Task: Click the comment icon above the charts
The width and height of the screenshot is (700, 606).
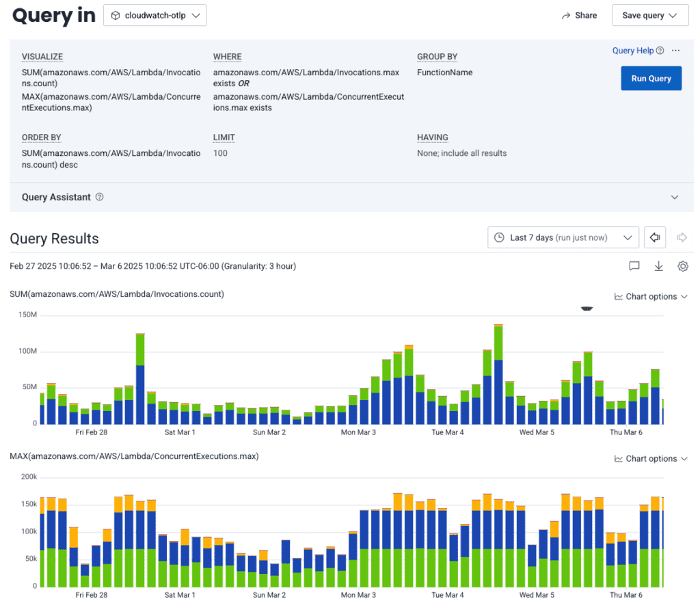Action: click(x=634, y=266)
